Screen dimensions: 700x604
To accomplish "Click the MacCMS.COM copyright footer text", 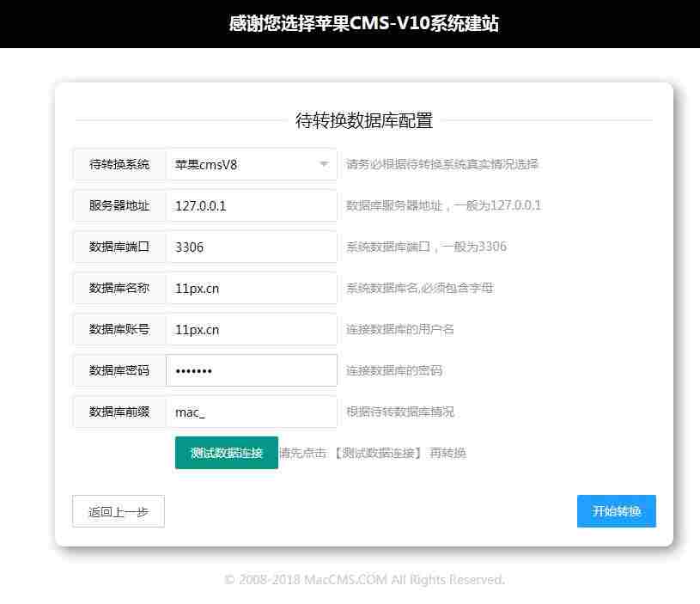I will click(x=364, y=579).
